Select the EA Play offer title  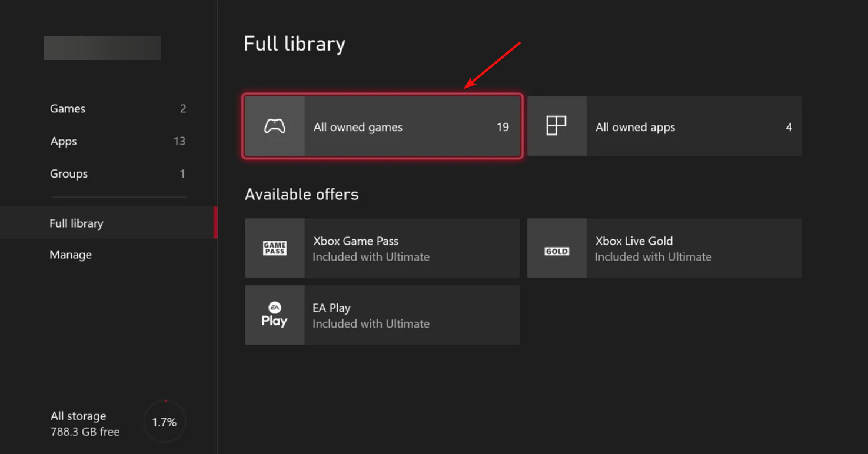point(331,308)
